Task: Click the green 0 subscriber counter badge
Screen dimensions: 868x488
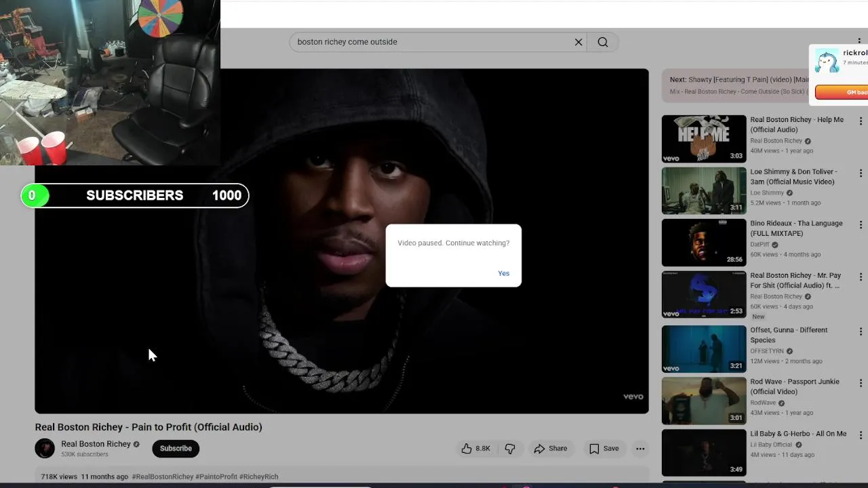Action: click(35, 196)
